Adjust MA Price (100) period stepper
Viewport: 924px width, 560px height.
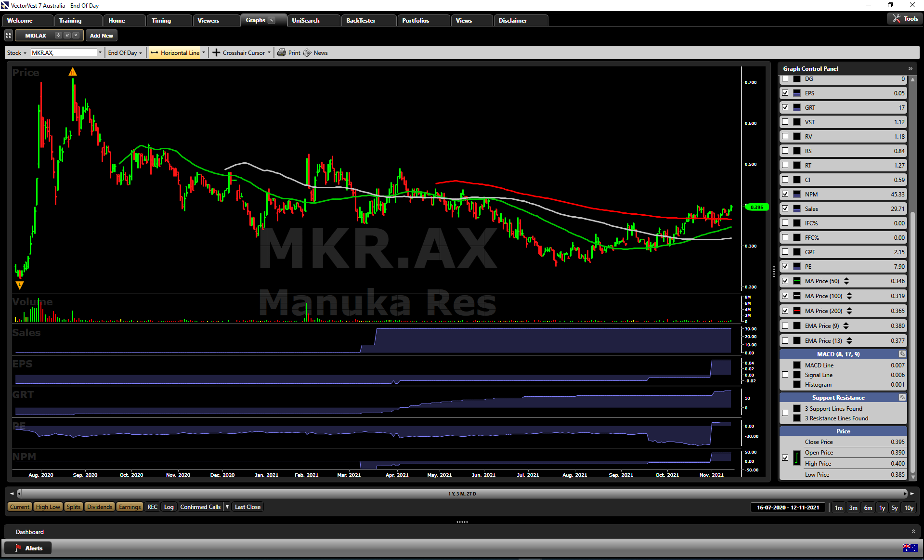849,296
